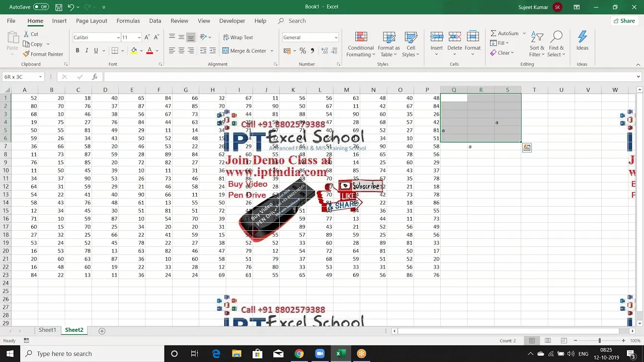The image size is (644, 362).
Task: Click Delete cells button
Action: click(454, 43)
